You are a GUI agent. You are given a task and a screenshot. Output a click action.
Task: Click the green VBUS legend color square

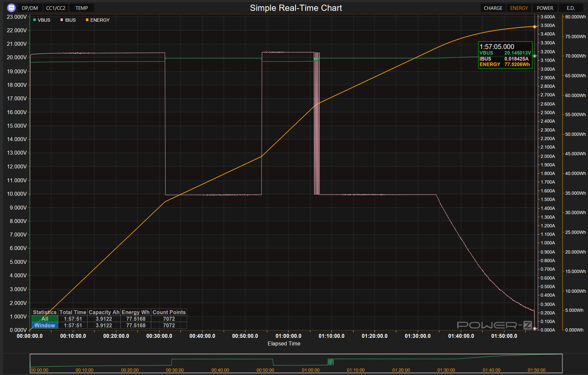pyautogui.click(x=35, y=20)
